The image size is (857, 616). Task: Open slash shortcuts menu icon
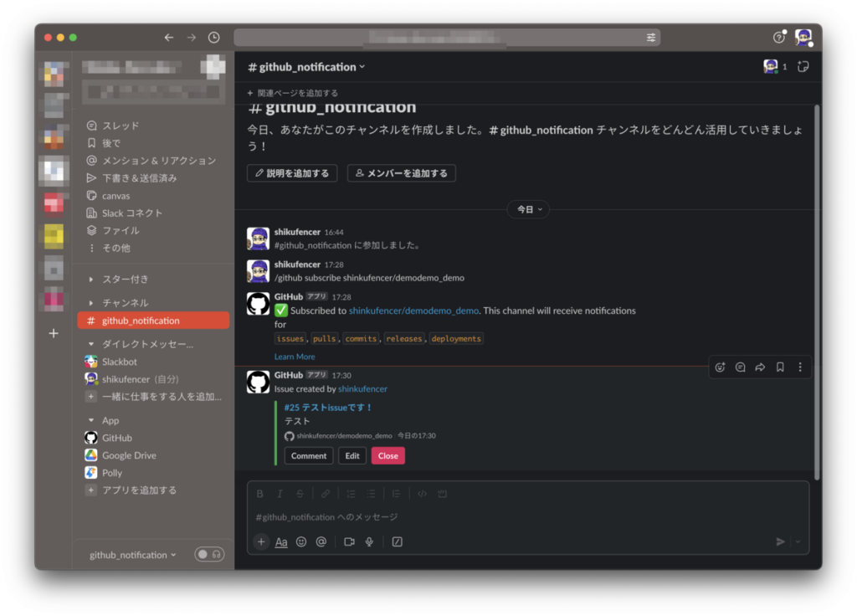click(398, 542)
